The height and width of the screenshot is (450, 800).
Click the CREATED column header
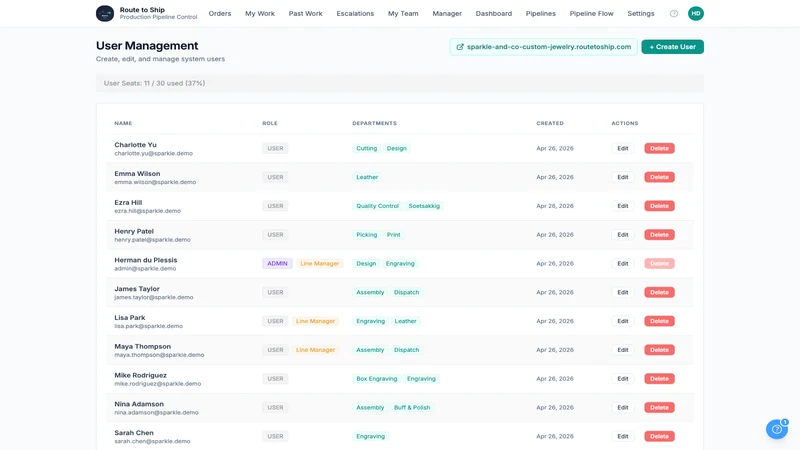click(x=550, y=123)
